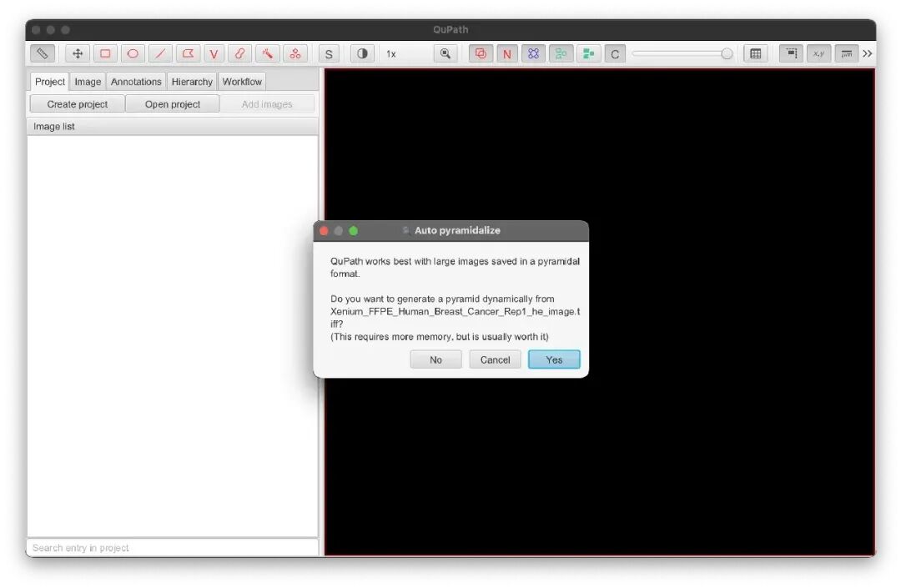Switch to the Hierarchy tab
Image resolution: width=901 pixels, height=588 pixels.
point(192,82)
